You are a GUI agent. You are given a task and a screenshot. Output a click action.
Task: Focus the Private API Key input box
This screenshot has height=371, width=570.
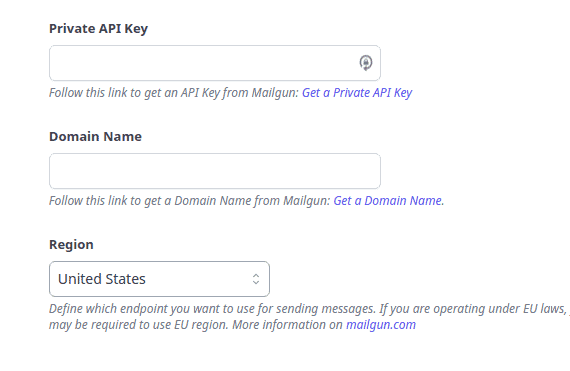215,63
